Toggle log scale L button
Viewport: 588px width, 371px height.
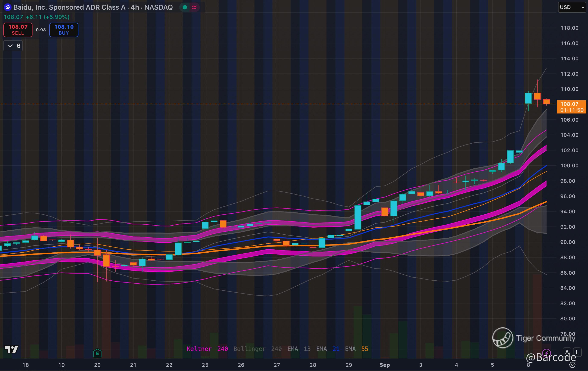click(x=577, y=352)
